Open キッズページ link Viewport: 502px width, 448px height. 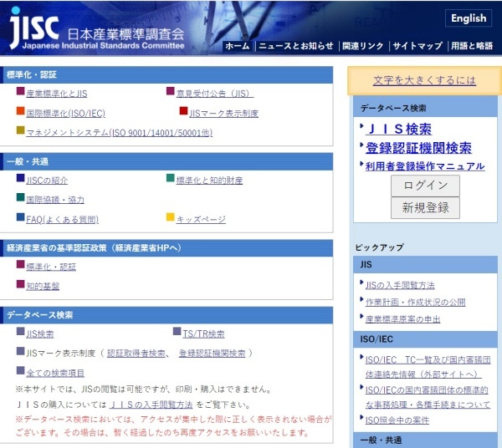(201, 219)
